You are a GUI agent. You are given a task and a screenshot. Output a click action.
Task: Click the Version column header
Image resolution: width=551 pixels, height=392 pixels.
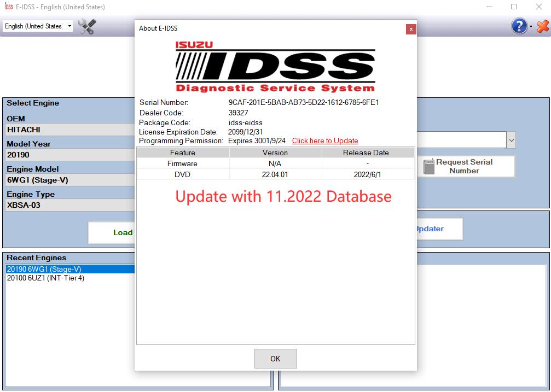[x=275, y=153]
